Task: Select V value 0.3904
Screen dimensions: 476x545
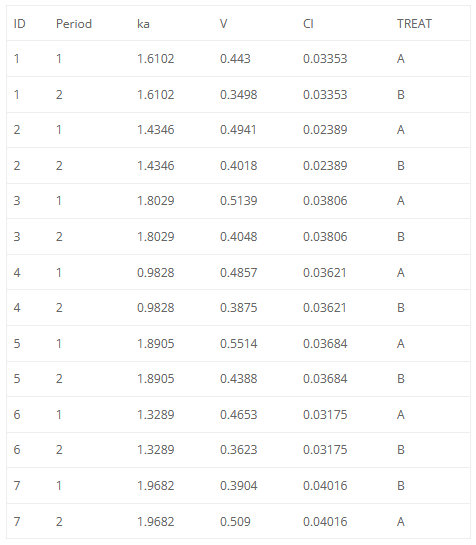Action: click(239, 486)
